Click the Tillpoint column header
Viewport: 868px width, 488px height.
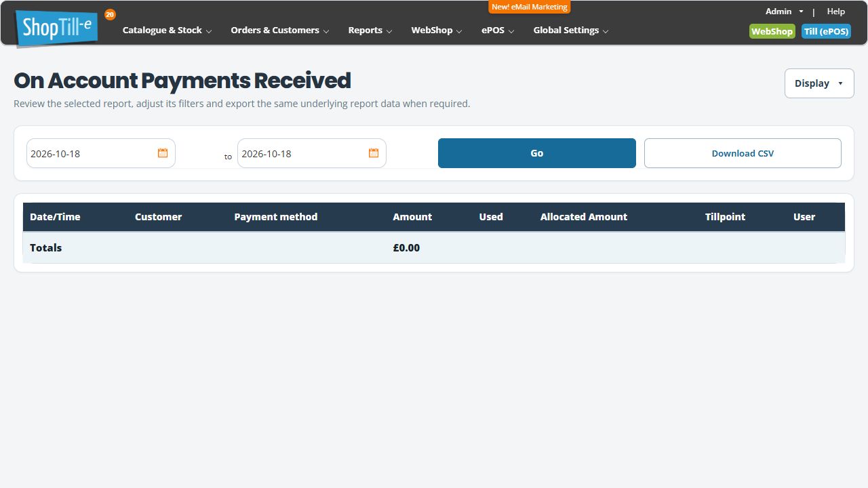(x=725, y=217)
